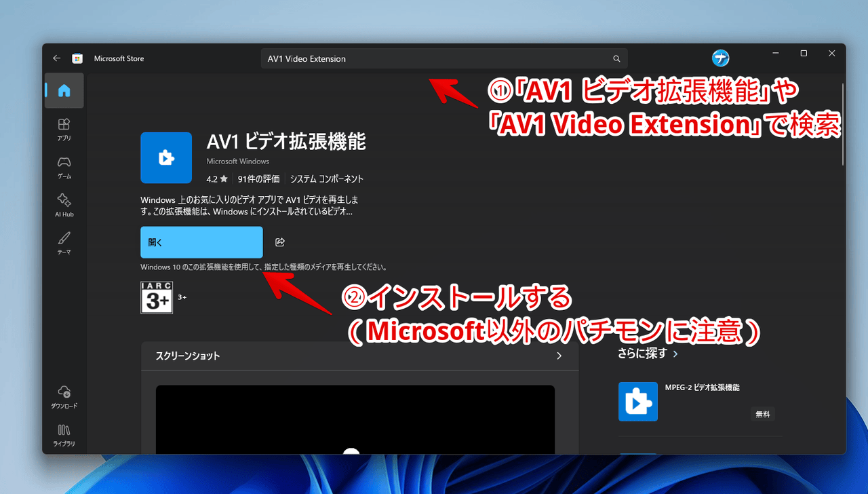Click the share icon beside 開く button
868x494 pixels.
(280, 242)
